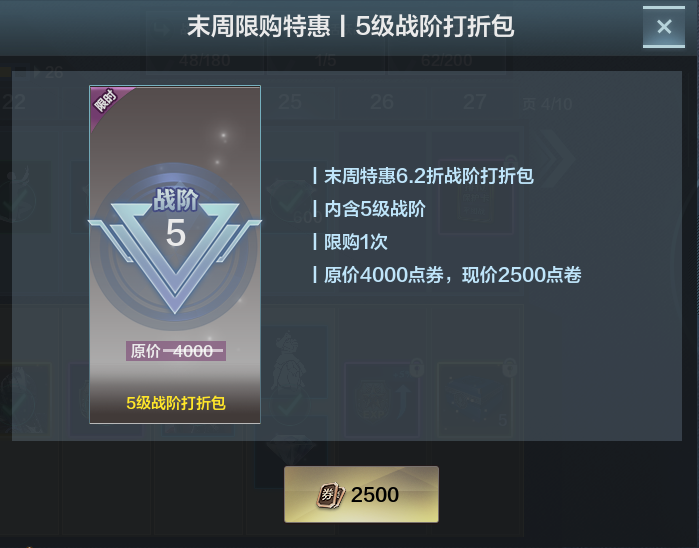The image size is (699, 548).
Task: Click the 限购1次 description line
Action: pyautogui.click(x=355, y=242)
